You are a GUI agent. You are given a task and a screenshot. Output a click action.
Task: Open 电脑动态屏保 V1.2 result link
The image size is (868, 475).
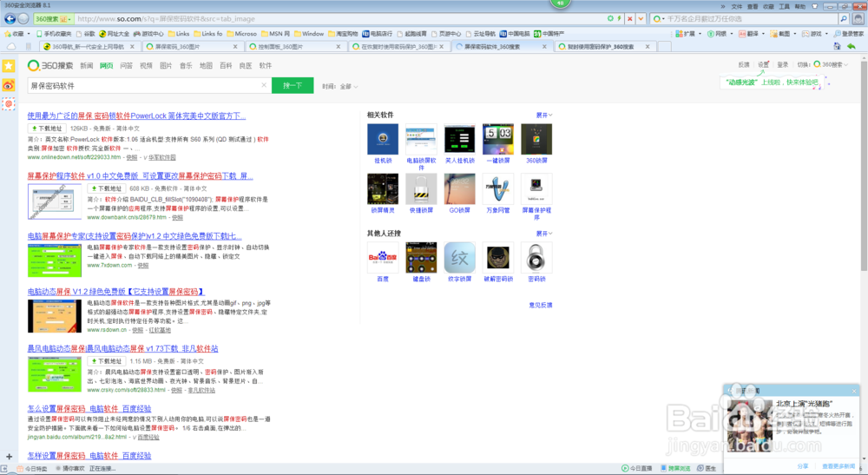(115, 291)
